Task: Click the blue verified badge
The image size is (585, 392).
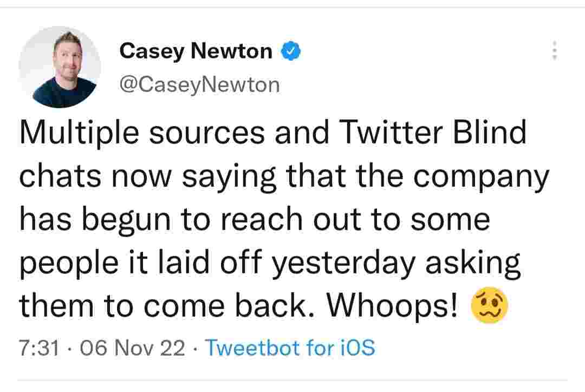Action: coord(290,51)
